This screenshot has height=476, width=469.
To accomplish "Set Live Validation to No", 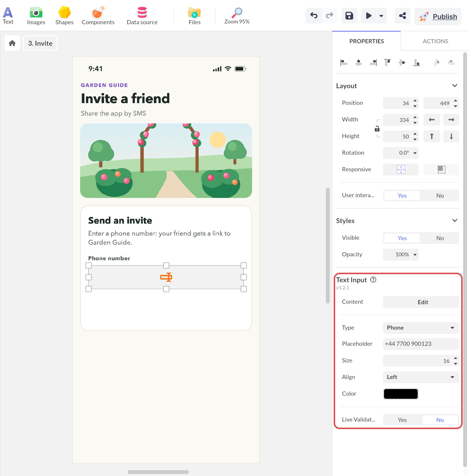I will [440, 420].
